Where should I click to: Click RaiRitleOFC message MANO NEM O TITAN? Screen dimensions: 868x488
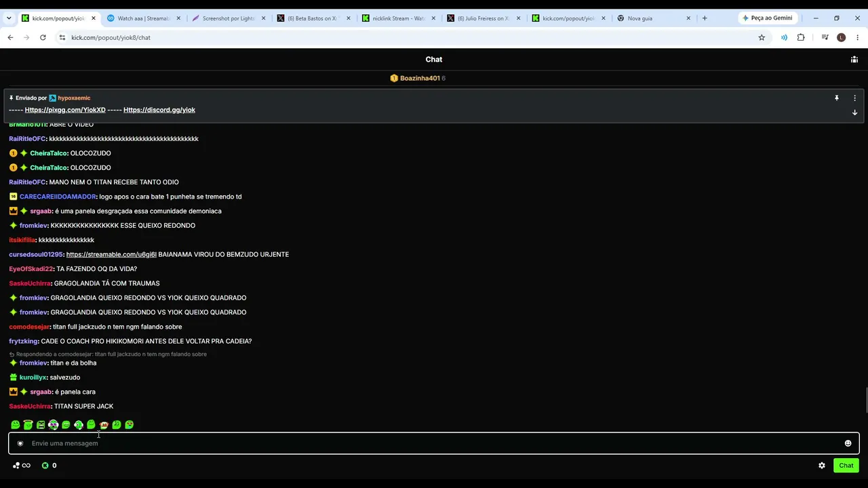114,182
